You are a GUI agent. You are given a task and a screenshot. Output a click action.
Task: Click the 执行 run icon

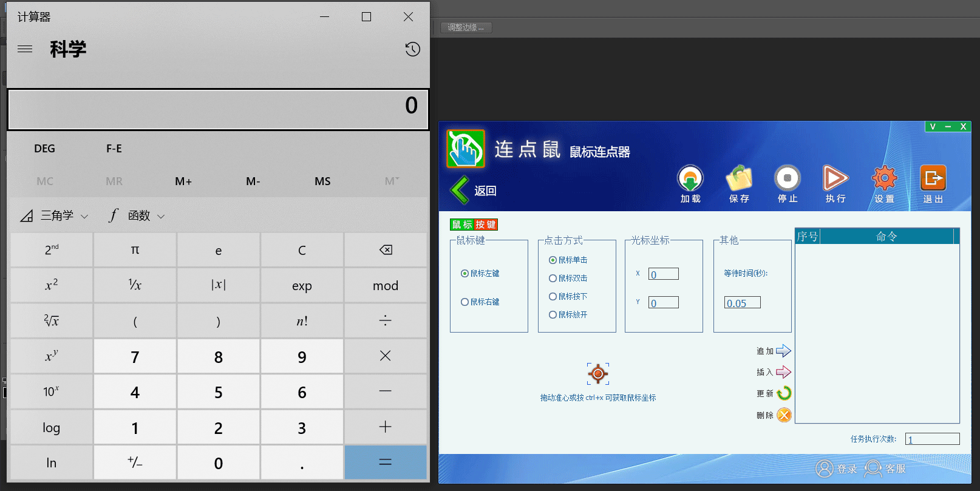(835, 178)
